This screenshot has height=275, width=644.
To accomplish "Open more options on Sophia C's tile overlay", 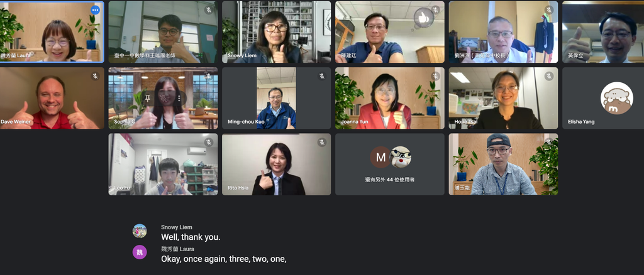I will (x=179, y=99).
